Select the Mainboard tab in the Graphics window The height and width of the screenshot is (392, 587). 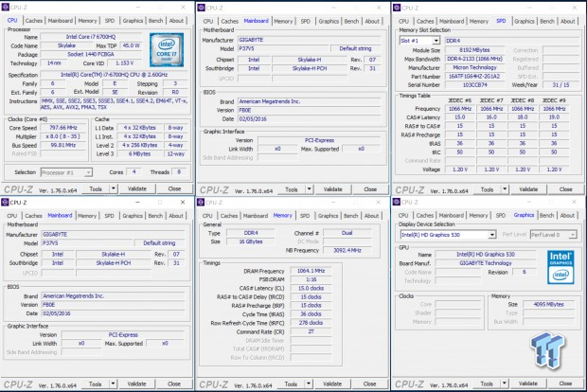click(451, 215)
